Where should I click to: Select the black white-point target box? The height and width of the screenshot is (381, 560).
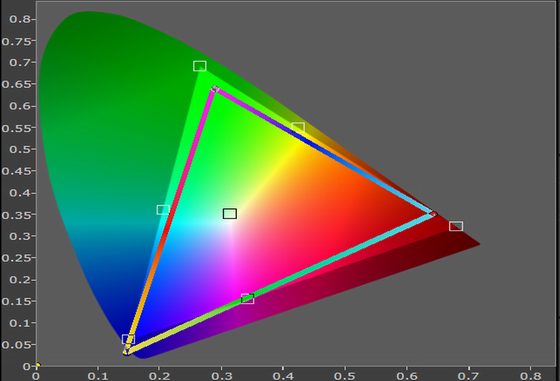point(230,214)
